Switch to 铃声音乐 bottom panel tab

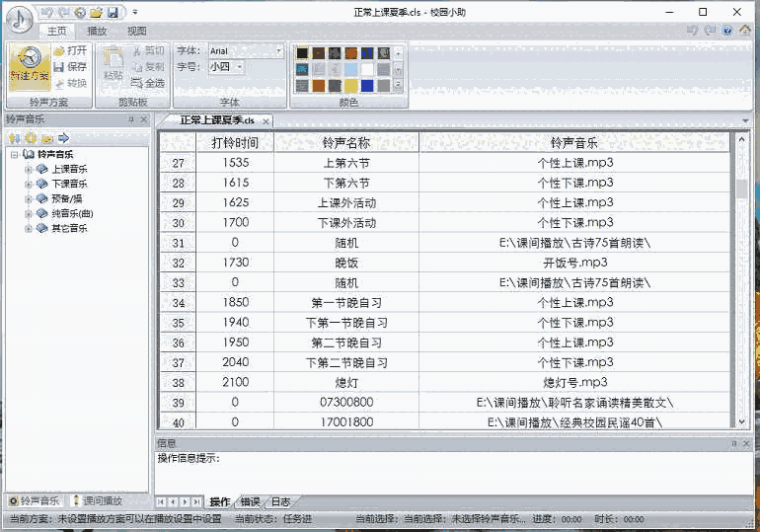pos(35,501)
